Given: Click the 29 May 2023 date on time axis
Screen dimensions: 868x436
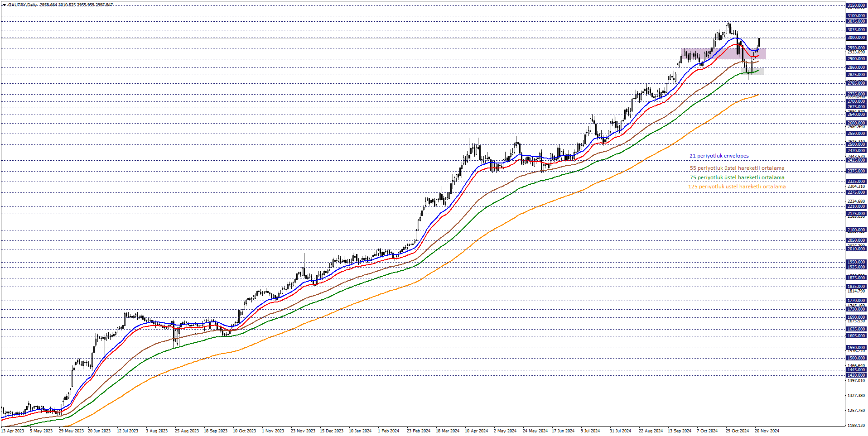Looking at the screenshot, I should [x=71, y=431].
